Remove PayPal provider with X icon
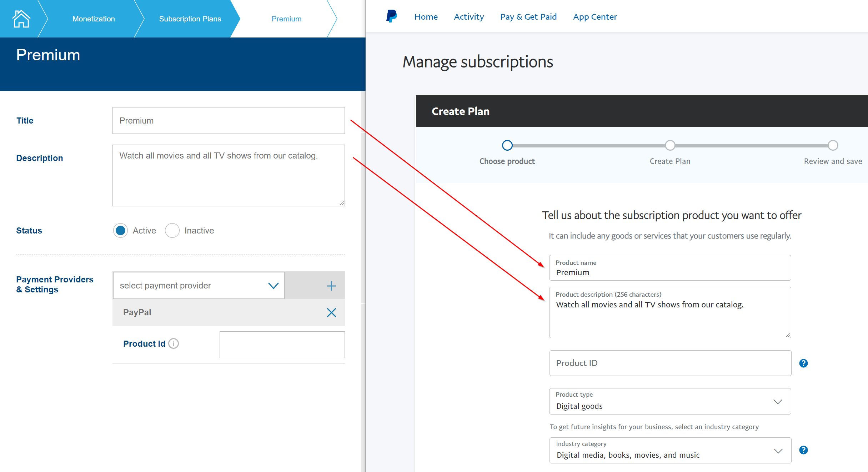The image size is (868, 472). 331,313
